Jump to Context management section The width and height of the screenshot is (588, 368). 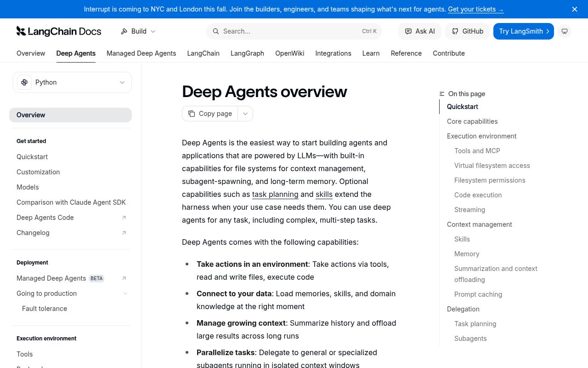pos(480,224)
